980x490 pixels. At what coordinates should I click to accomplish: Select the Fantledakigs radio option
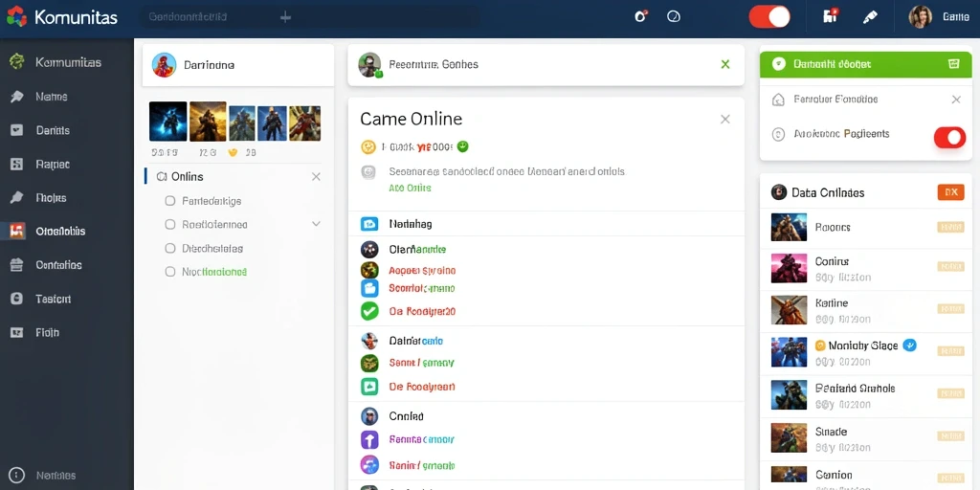coord(170,201)
